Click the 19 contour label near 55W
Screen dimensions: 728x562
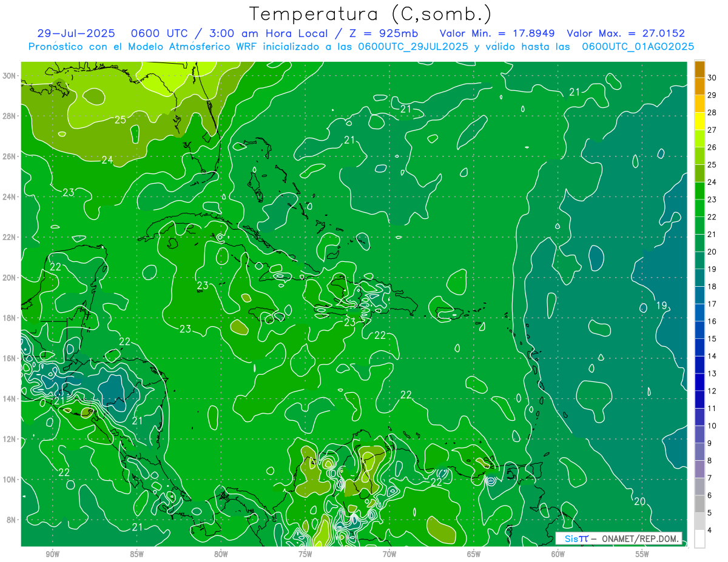click(661, 305)
